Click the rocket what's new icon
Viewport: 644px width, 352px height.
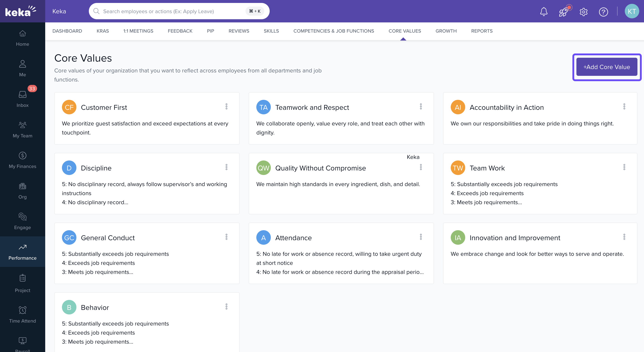564,12
